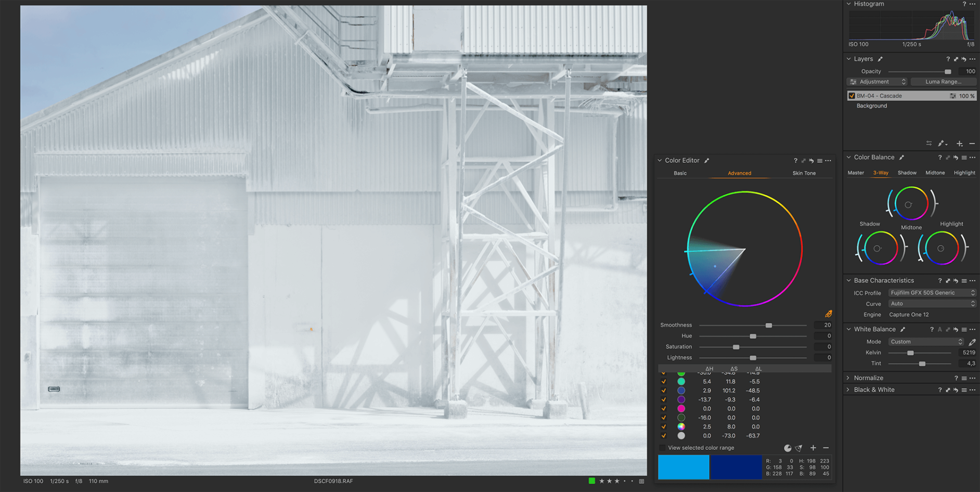Viewport: 980px width, 492px height.
Task: Remove selected layer with the minus icon
Action: point(972,144)
